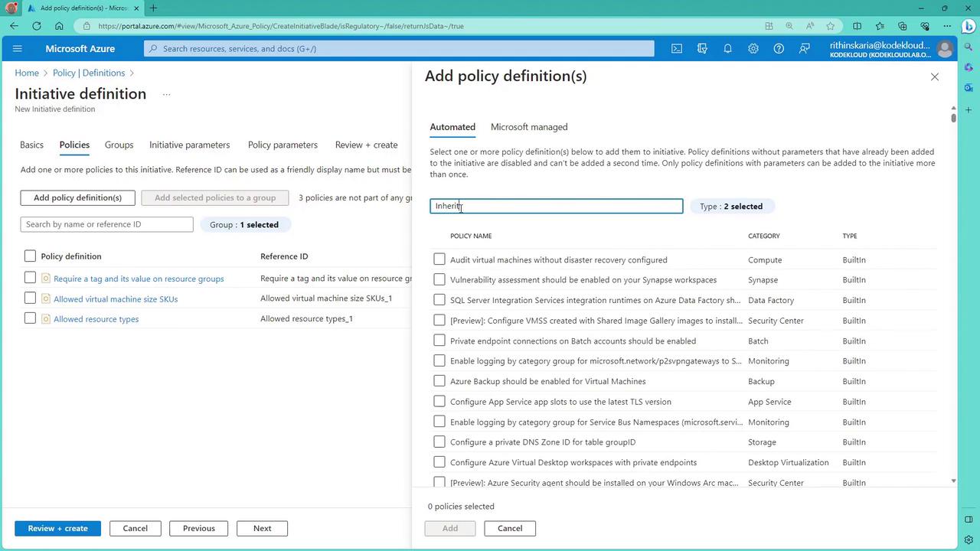Click the blue Review + create button
The image size is (980, 551).
coord(57,528)
